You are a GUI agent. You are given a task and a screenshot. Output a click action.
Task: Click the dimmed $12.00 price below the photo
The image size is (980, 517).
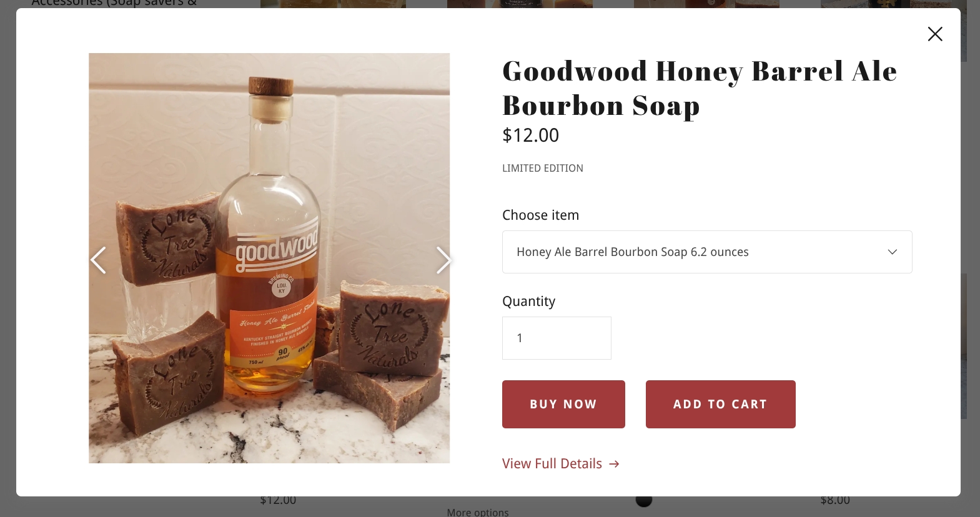pos(278,500)
